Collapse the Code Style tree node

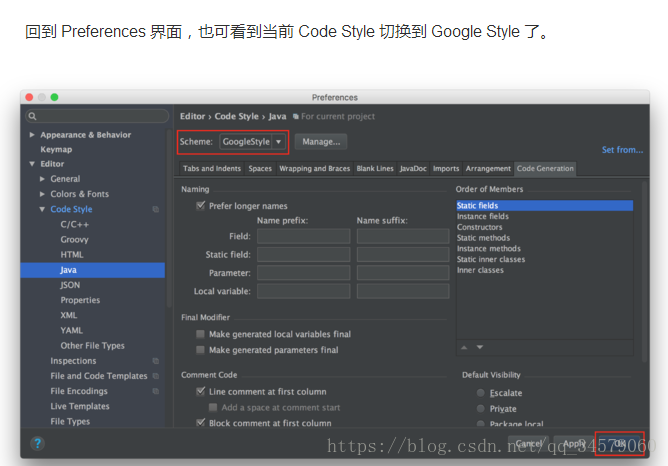point(42,209)
